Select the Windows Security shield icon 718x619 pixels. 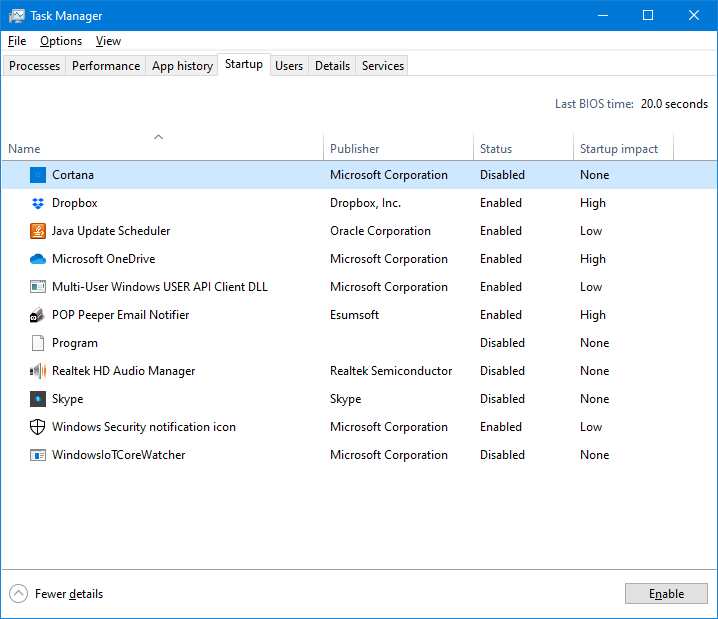click(38, 427)
